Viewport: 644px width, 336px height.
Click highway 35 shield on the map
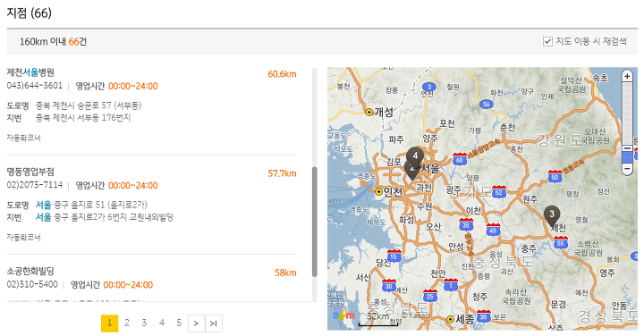pos(466,224)
